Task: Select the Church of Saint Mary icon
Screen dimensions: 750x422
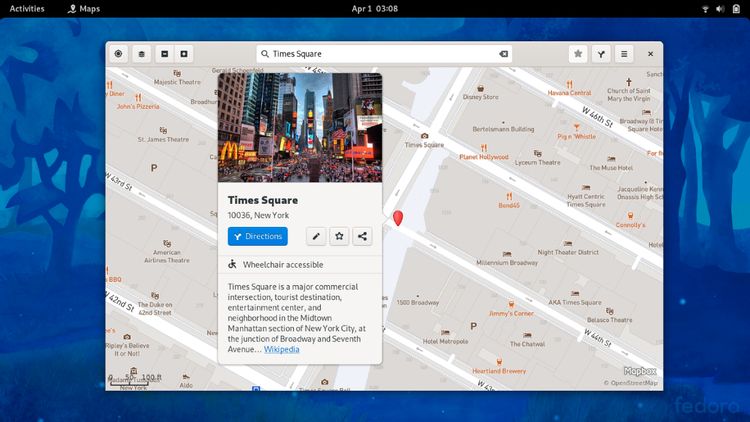Action: coord(629,82)
